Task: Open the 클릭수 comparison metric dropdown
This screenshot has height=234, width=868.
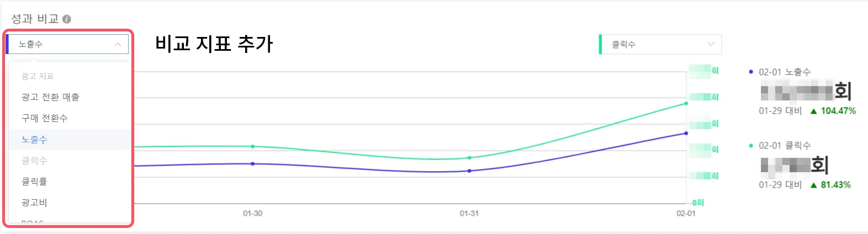Action: pos(660,44)
